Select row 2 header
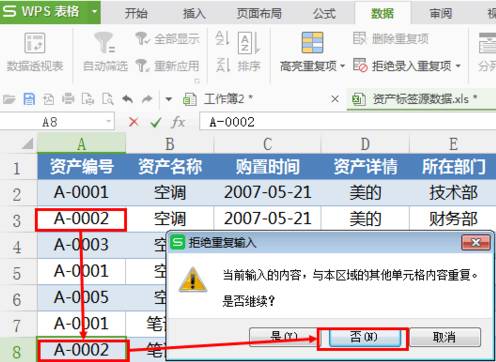Viewport: 496px width, 362px height. [18, 193]
